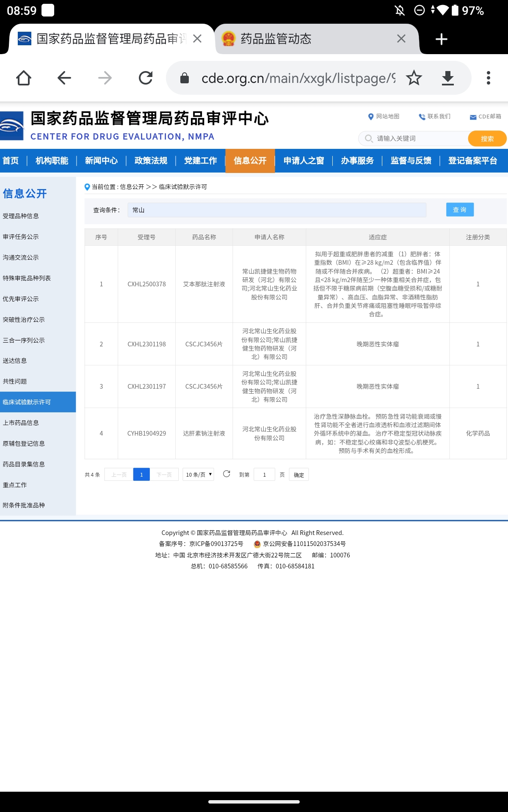Screen dimensions: 508x812
Task: Tap the lock icon in address bar
Action: pyautogui.click(x=185, y=78)
